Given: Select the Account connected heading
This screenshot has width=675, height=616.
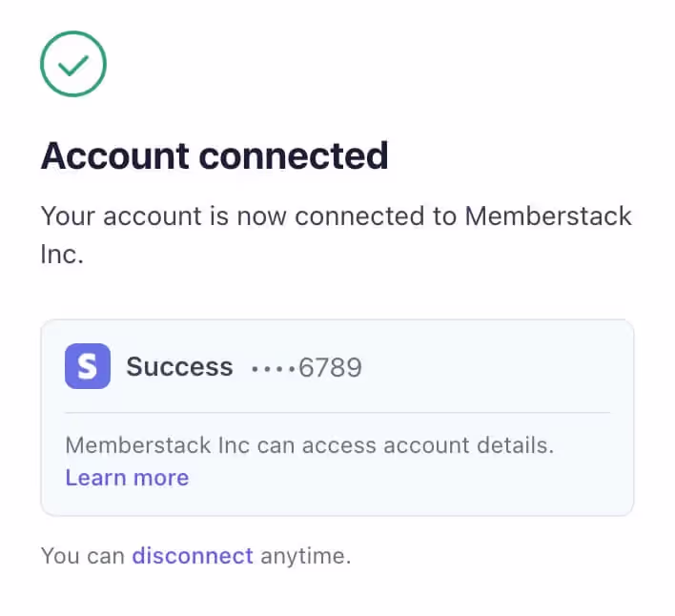Looking at the screenshot, I should 215,155.
